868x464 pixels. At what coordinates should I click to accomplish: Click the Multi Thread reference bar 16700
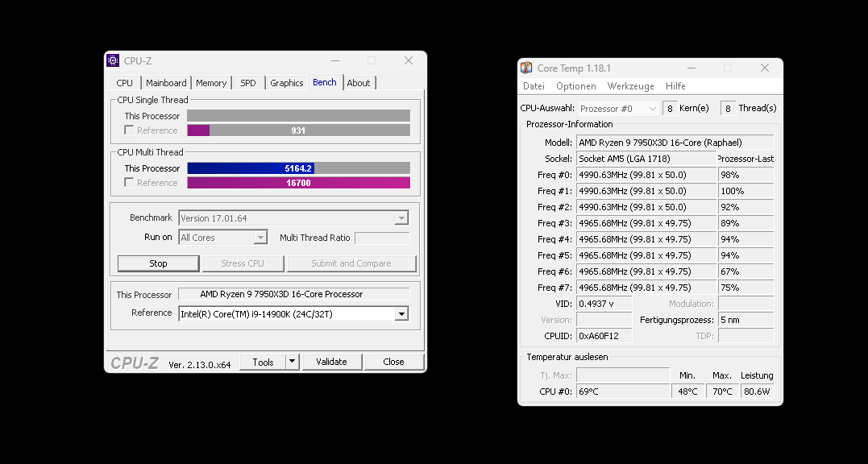click(298, 183)
